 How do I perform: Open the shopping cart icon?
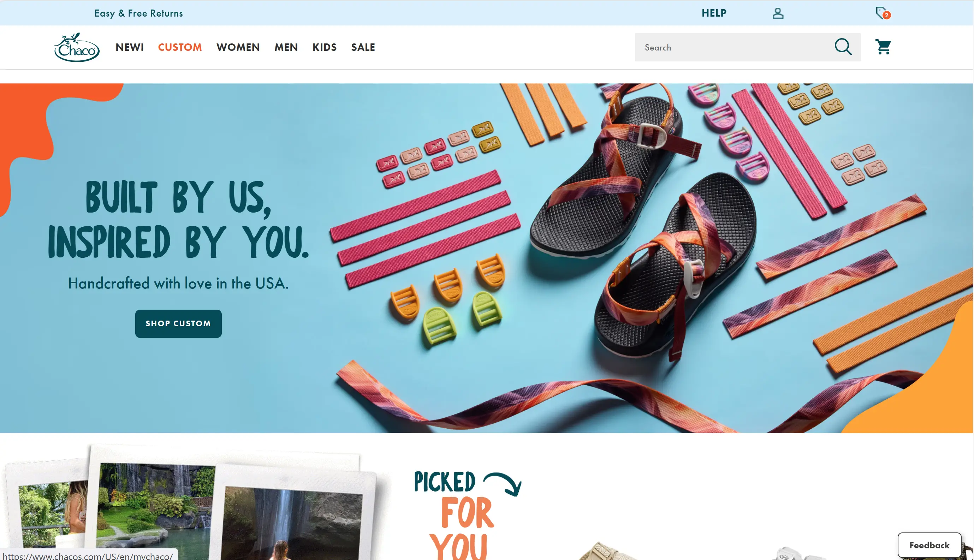883,47
